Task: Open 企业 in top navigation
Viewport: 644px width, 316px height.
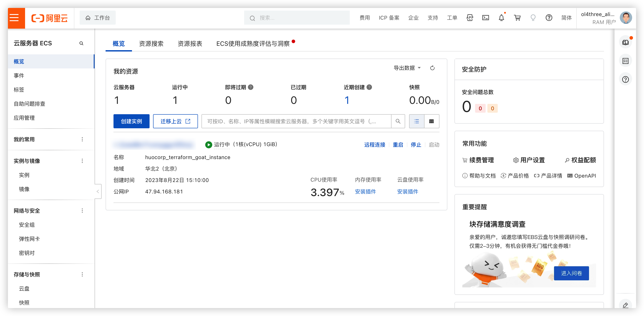Action: pos(413,18)
